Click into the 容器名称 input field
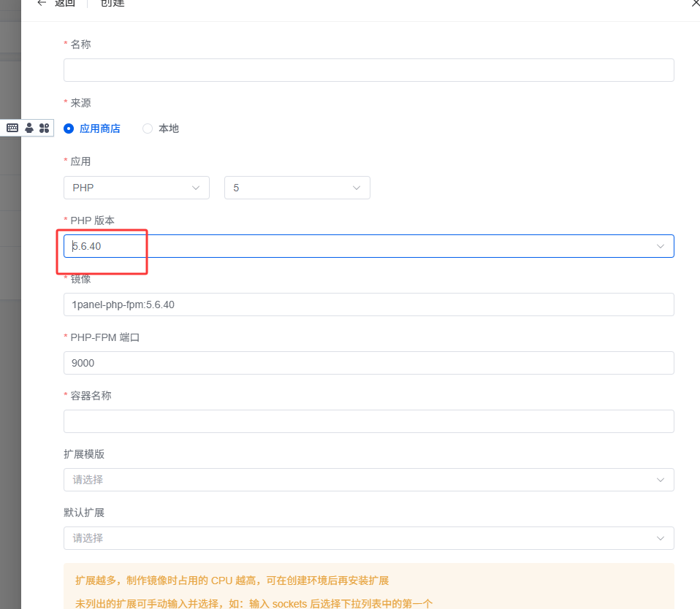Screen dimensions: 700x609 pos(369,421)
